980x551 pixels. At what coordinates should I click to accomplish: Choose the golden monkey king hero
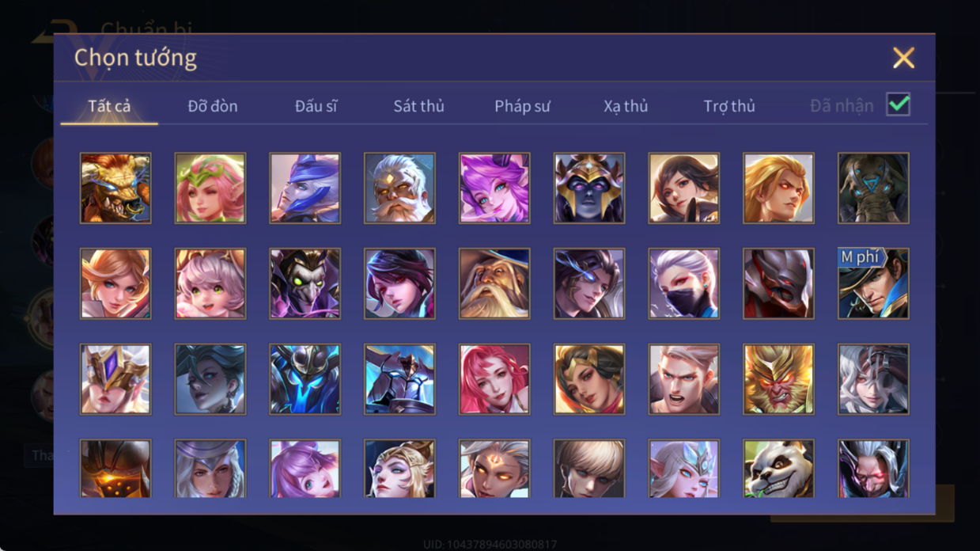(778, 379)
